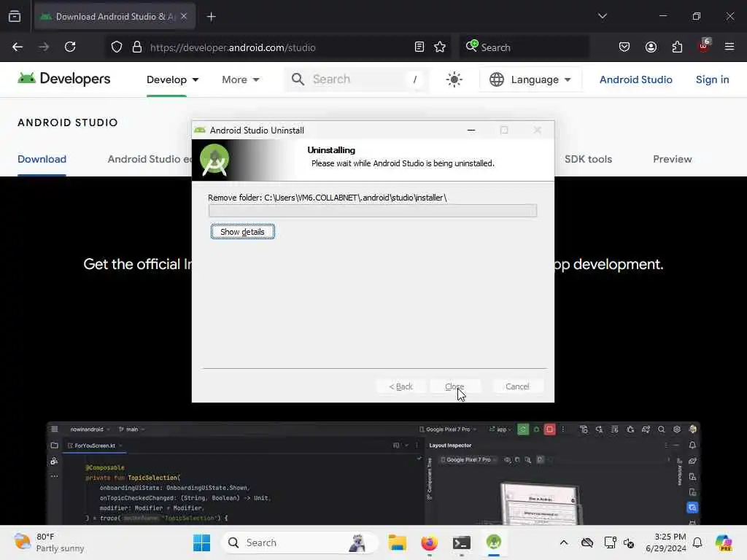Open the Language dropdown
The width and height of the screenshot is (747, 560).
pos(530,79)
